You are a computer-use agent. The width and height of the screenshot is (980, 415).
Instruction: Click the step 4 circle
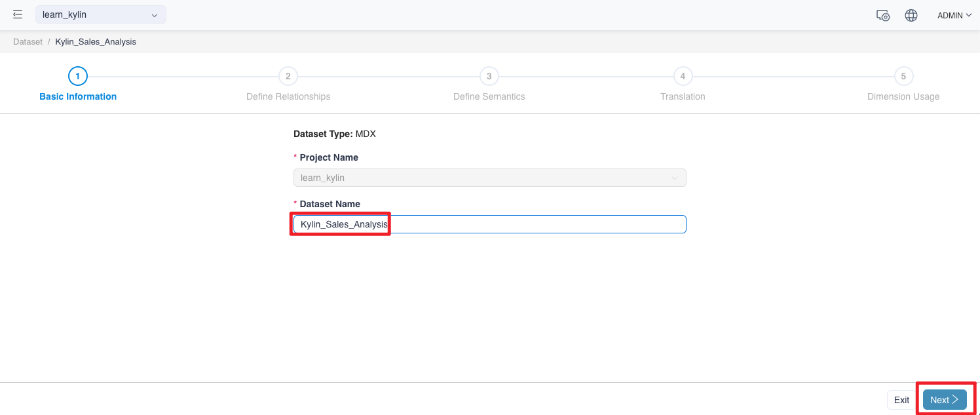click(683, 77)
